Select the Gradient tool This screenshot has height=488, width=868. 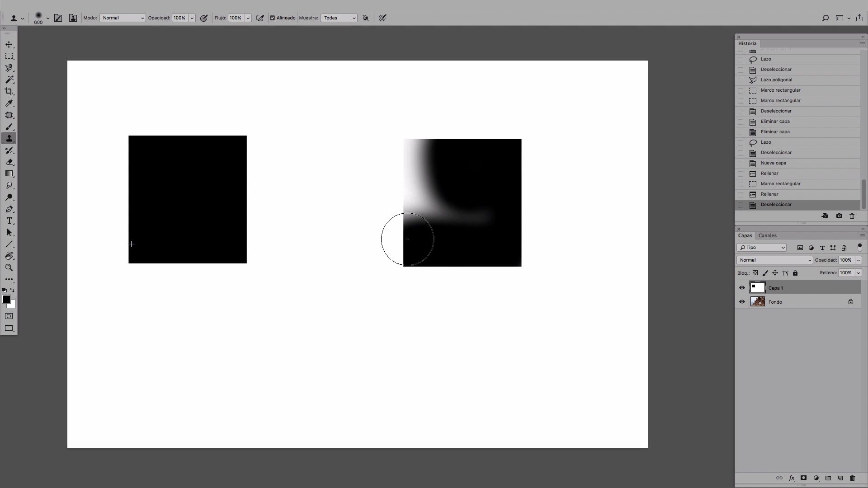click(x=9, y=174)
